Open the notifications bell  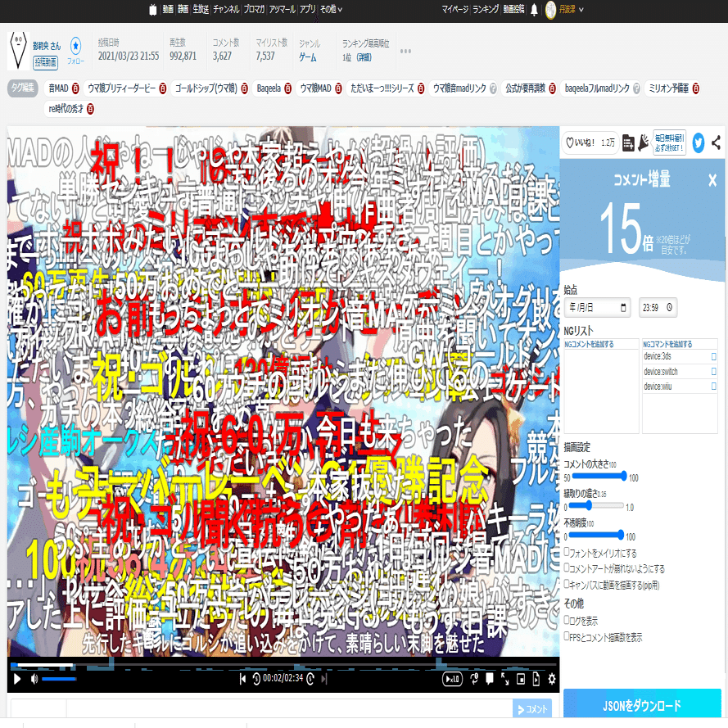(534, 10)
